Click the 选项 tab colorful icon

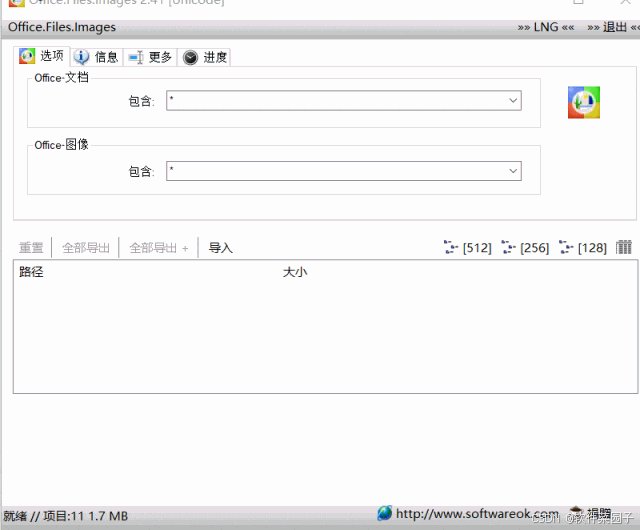tap(27, 56)
